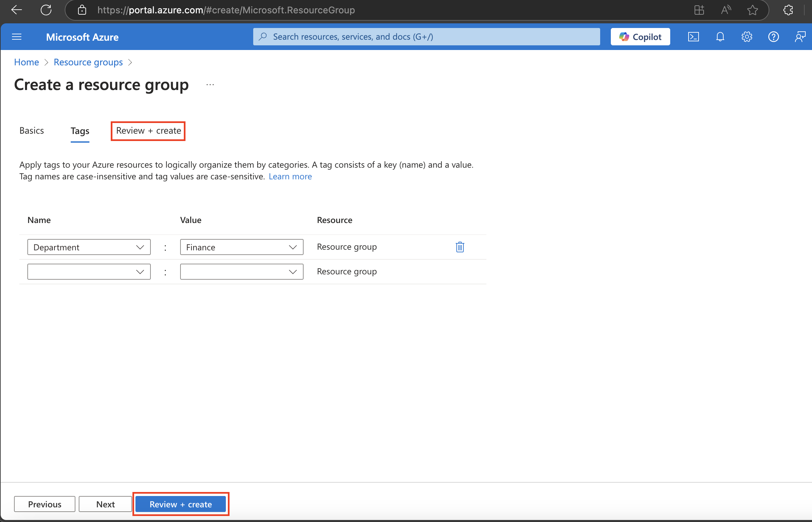This screenshot has width=812, height=522.
Task: Open the empty tag Value dropdown
Action: (x=242, y=272)
